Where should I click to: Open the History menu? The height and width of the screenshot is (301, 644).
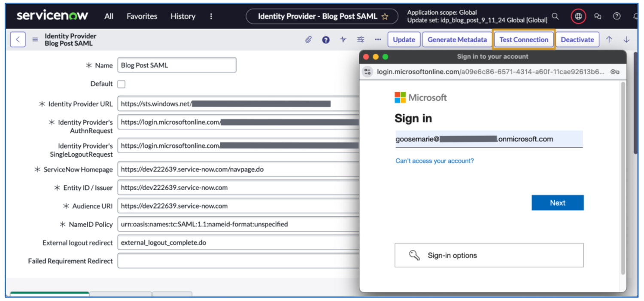tap(183, 16)
